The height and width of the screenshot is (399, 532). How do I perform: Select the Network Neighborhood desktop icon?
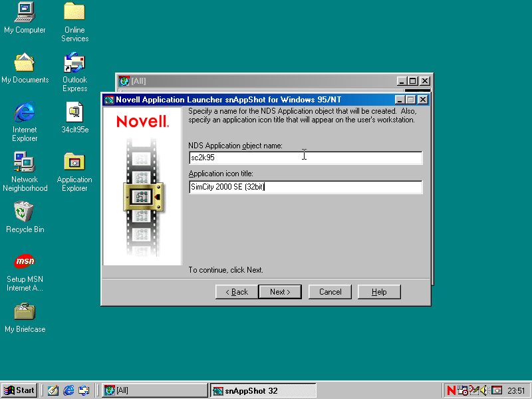pyautogui.click(x=25, y=162)
